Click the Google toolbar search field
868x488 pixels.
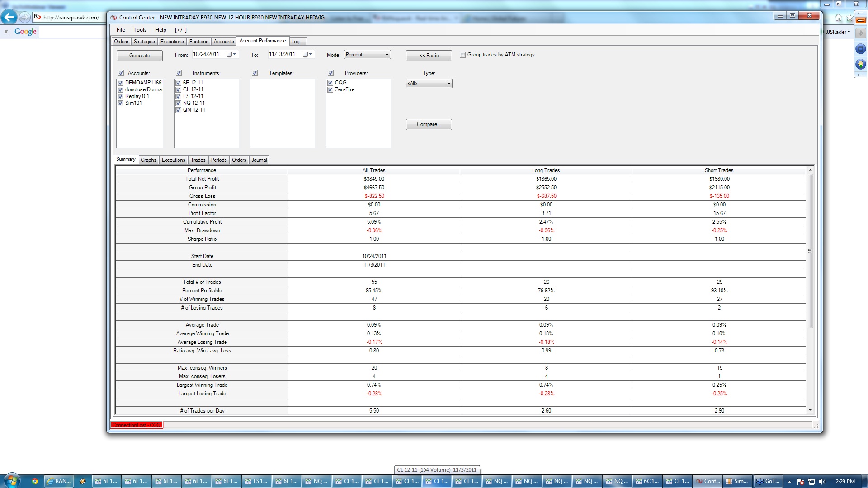tap(73, 32)
